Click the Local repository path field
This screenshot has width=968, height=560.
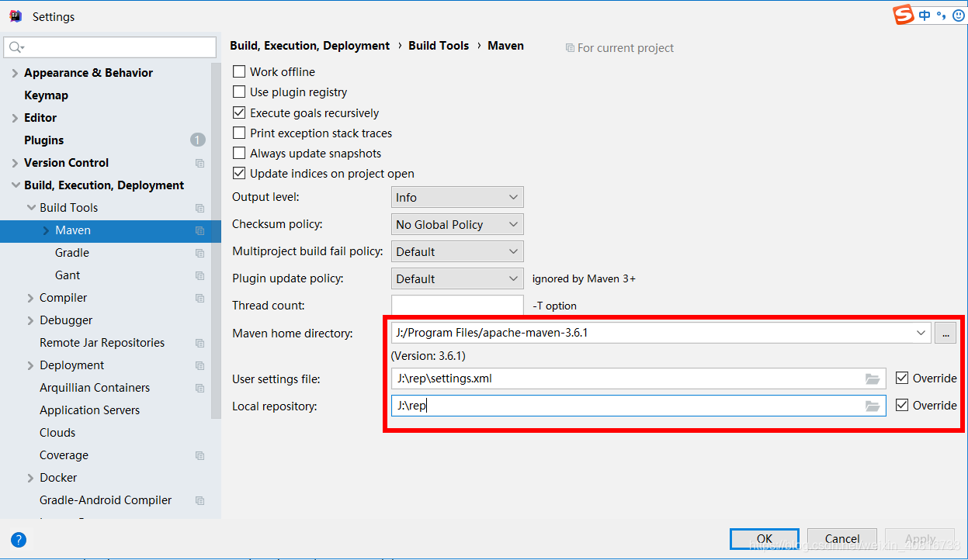[638, 406]
